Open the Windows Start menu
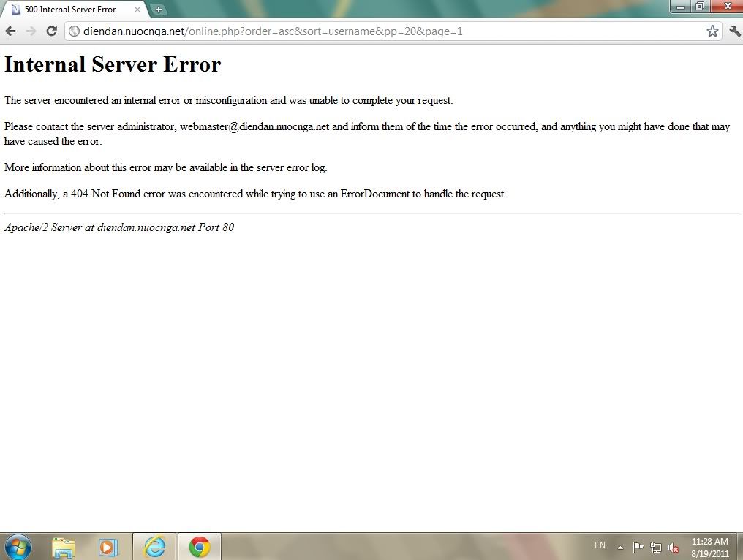Image resolution: width=743 pixels, height=560 pixels. click(18, 546)
